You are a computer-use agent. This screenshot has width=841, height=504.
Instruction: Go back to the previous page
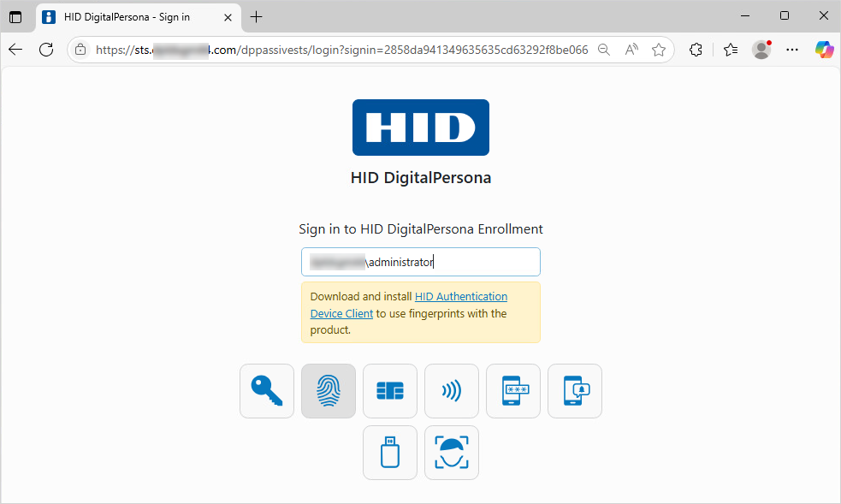(15, 50)
